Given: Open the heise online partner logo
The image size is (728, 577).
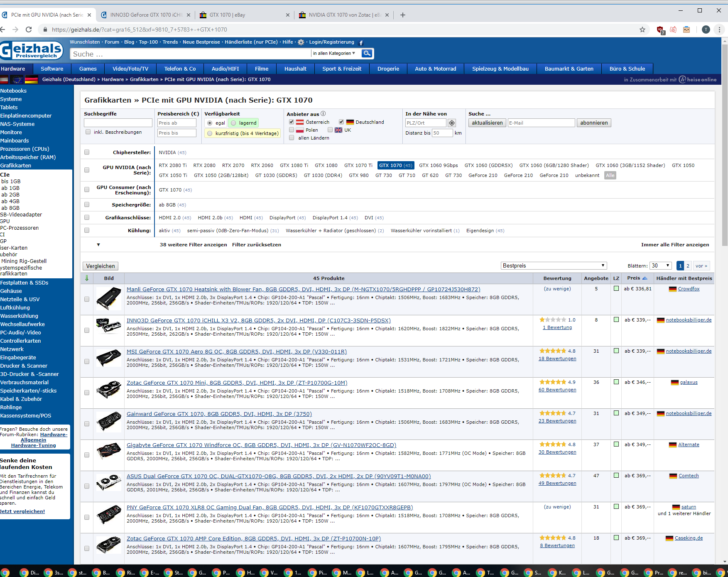Looking at the screenshot, I should point(698,79).
